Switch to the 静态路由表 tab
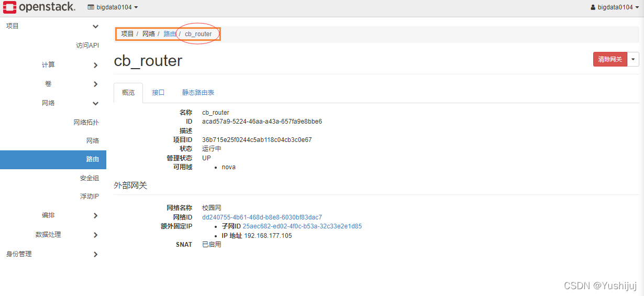 (x=198, y=93)
